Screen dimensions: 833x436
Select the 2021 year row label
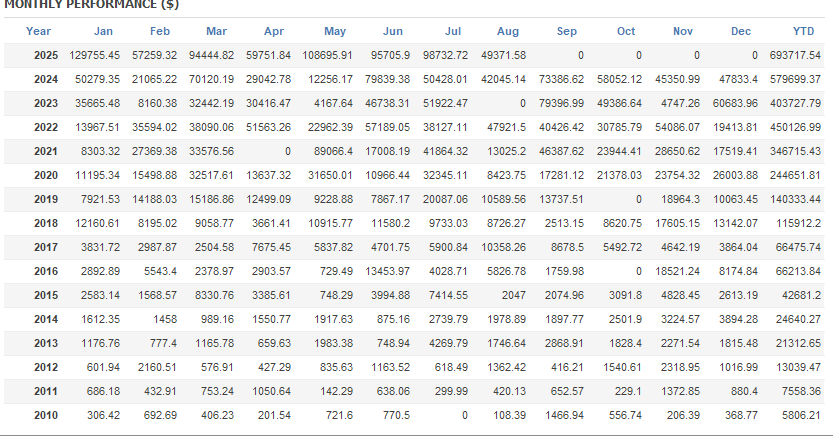point(46,151)
